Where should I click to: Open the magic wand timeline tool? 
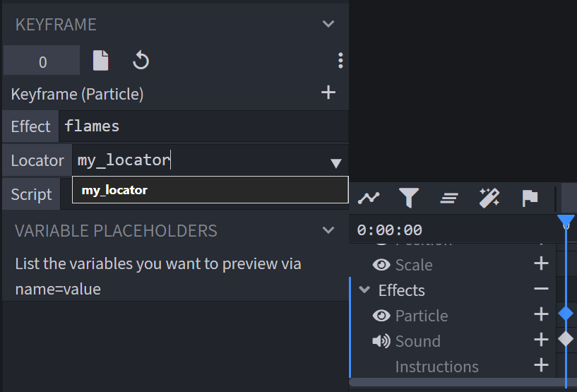coord(489,198)
